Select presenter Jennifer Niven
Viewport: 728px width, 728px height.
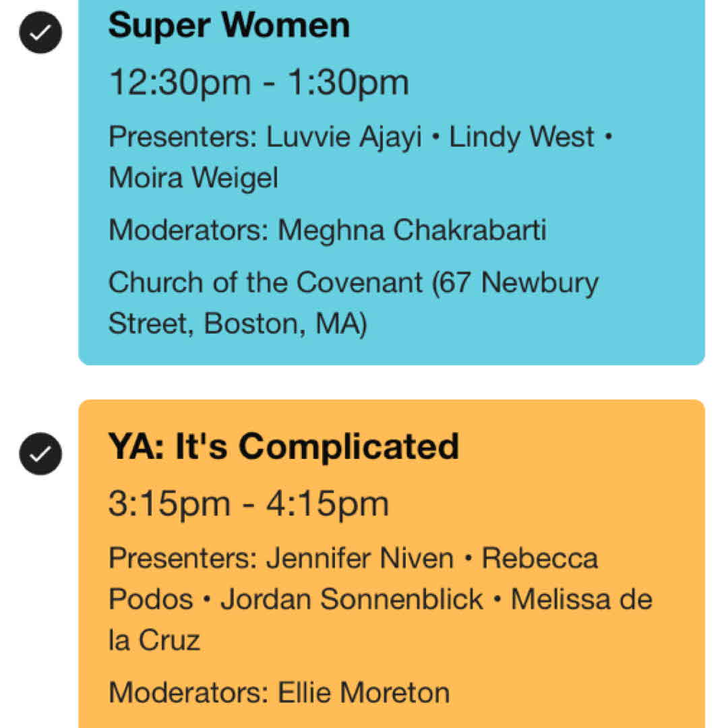point(360,559)
